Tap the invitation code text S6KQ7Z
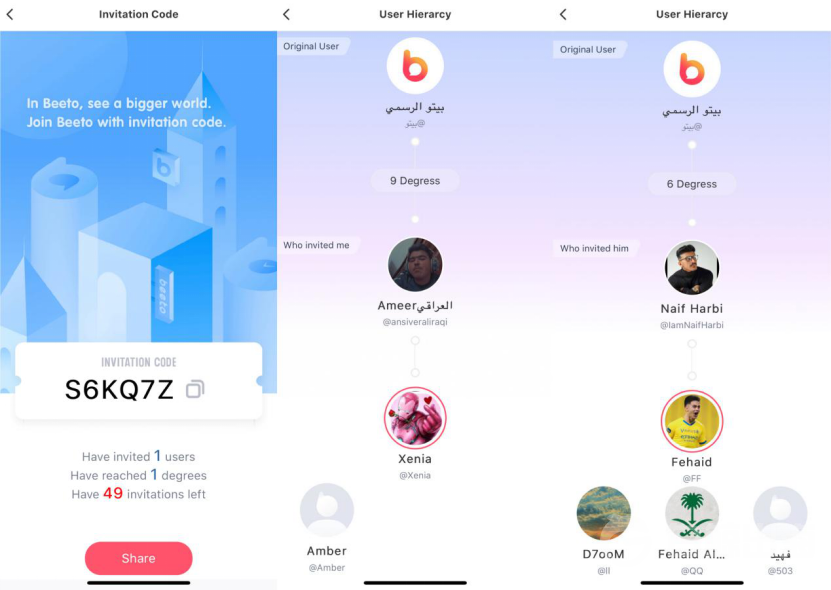The image size is (831, 590). point(119,390)
